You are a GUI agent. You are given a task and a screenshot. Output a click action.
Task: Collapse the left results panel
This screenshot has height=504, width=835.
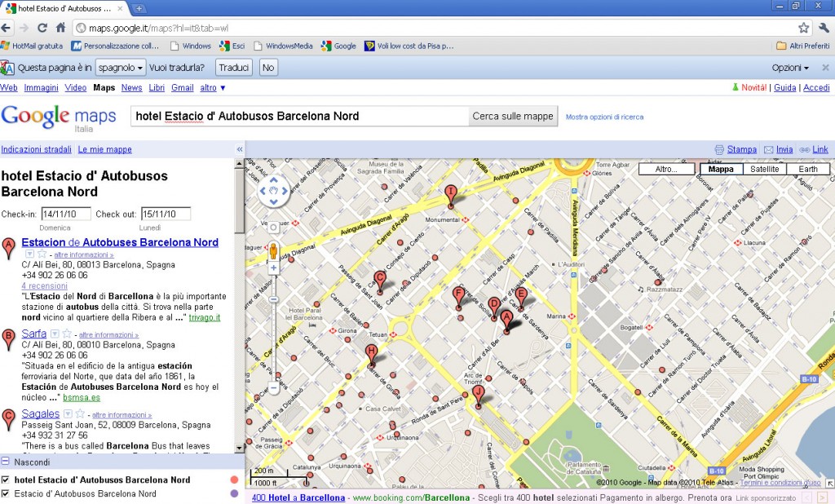click(x=240, y=150)
